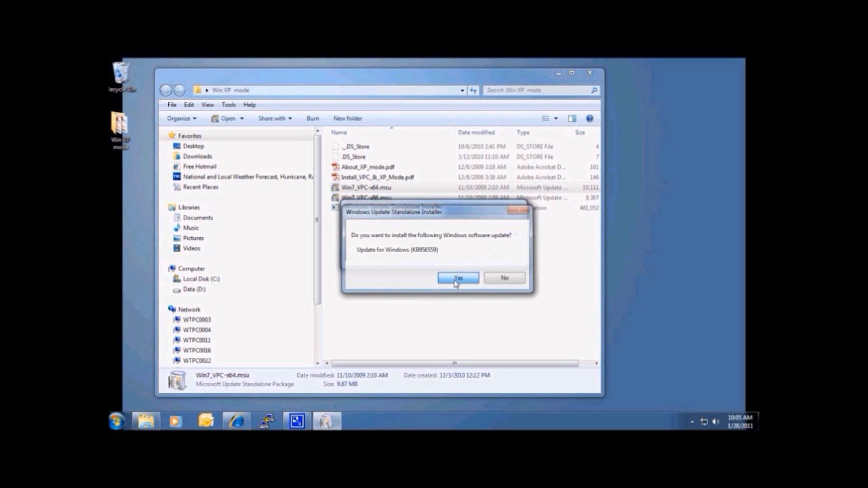The width and height of the screenshot is (868, 488).
Task: Open the Tools menu
Action: (x=229, y=105)
